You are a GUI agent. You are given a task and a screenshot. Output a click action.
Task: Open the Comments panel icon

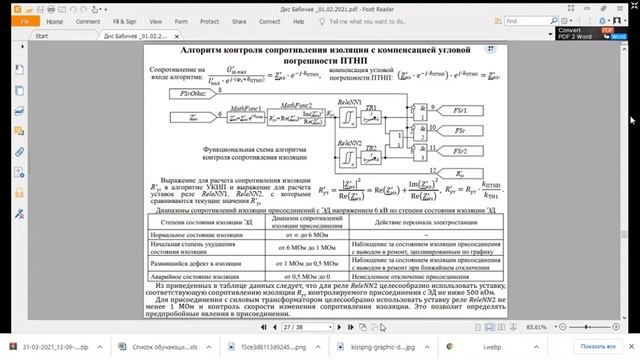[19, 131]
